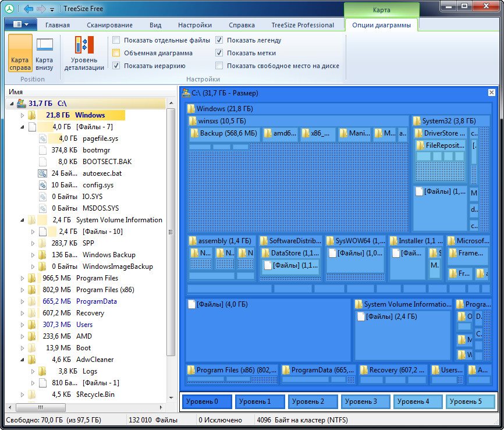Click the Windows Backup folder icon in tree
504x430 pixels.
pyautogui.click(x=42, y=255)
